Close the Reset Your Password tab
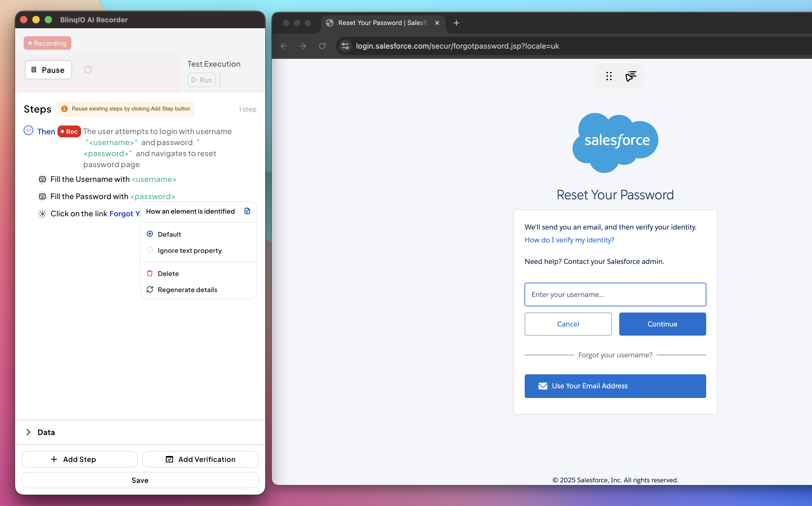 coord(437,23)
